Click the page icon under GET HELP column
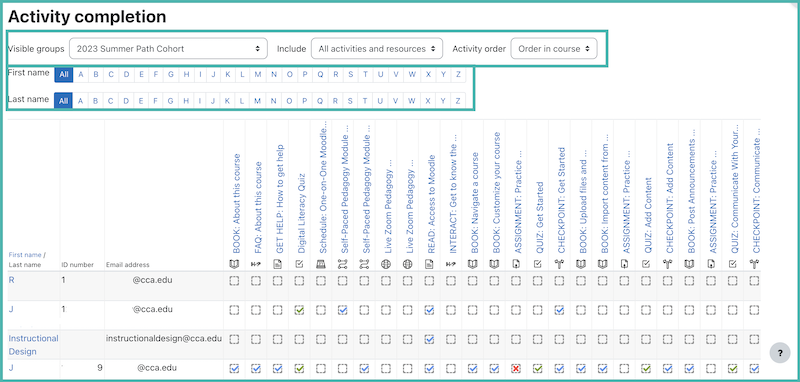The width and height of the screenshot is (800, 382). (278, 264)
